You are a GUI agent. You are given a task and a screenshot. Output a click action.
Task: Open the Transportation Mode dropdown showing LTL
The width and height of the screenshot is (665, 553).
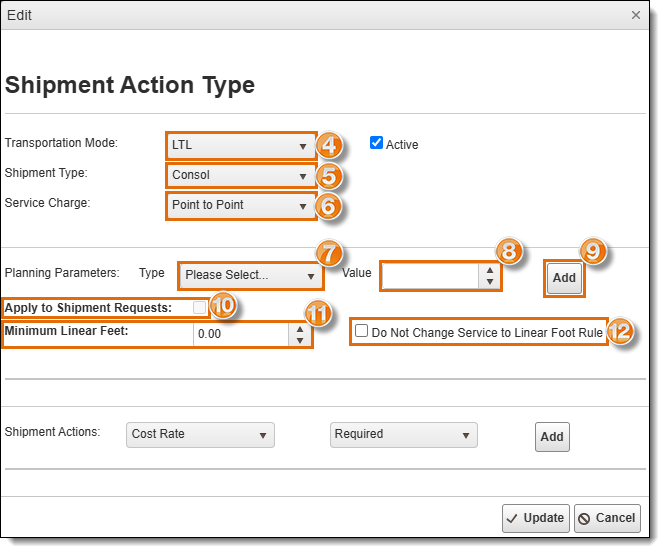pos(241,145)
